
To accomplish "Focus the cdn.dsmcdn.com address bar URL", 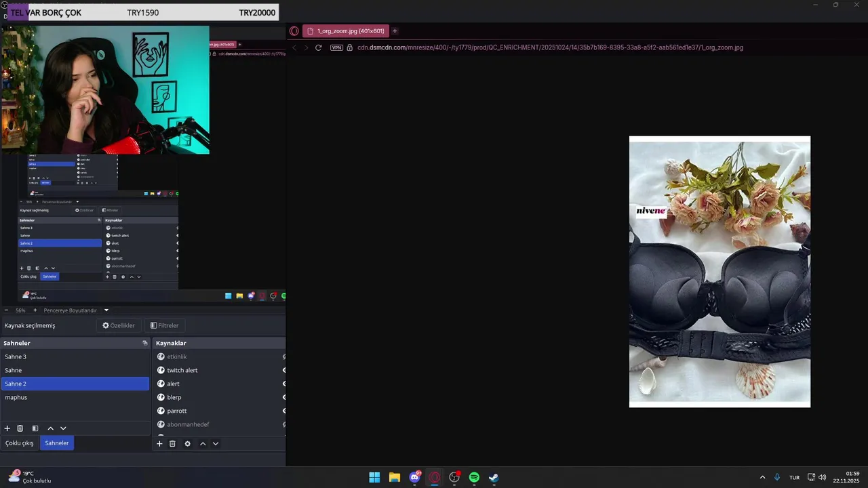I will (x=550, y=47).
